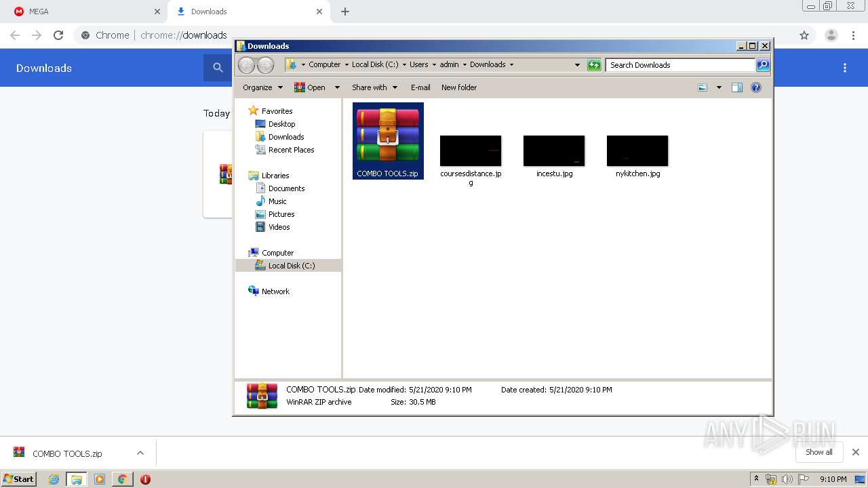This screenshot has width=868, height=488.
Task: Change view using the views icon
Action: [703, 87]
